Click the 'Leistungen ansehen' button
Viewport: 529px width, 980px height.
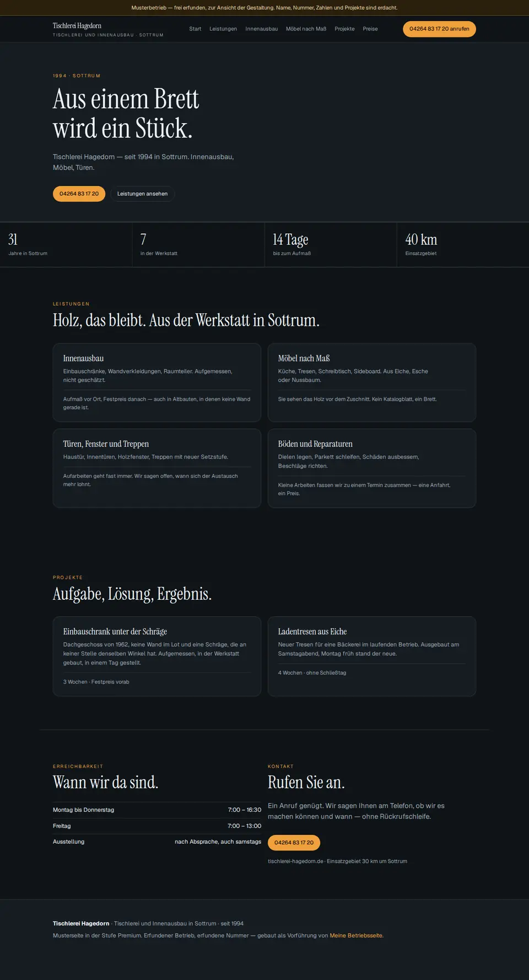(x=142, y=193)
